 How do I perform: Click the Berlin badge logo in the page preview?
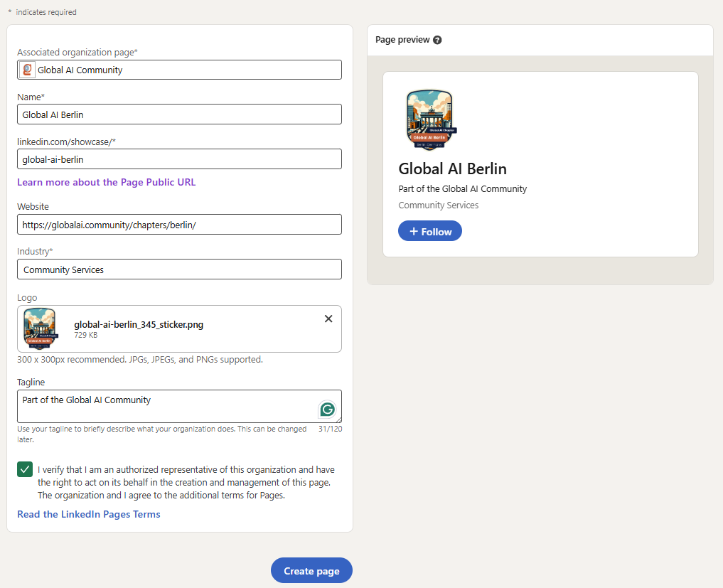[429, 120]
